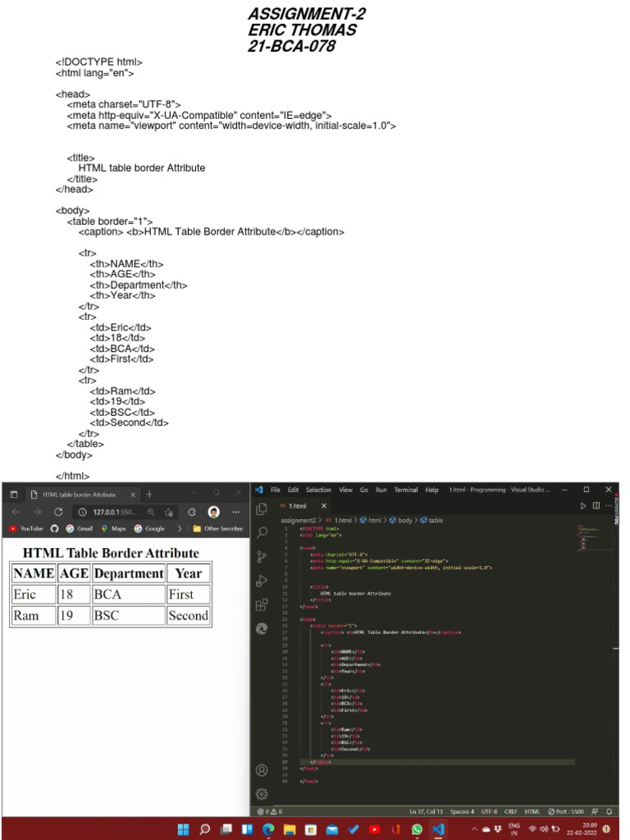Switch to the 1.html editor tab
This screenshot has width=630, height=840.
click(296, 506)
